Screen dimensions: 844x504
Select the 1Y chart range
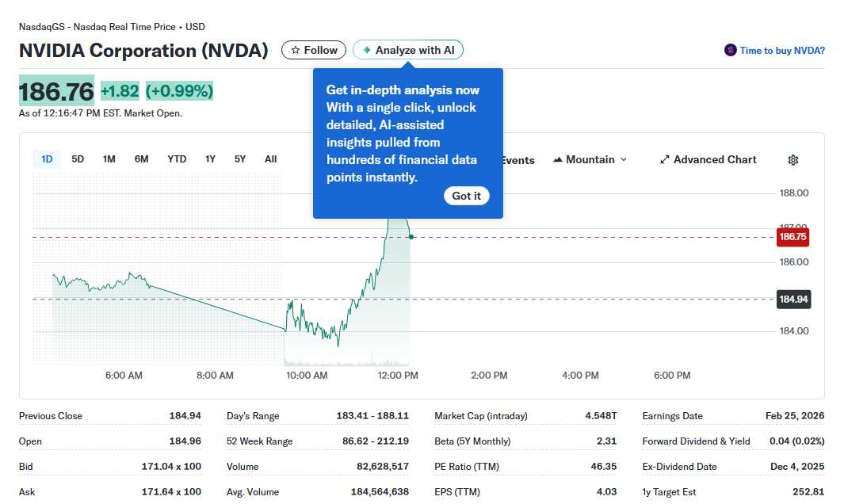(x=210, y=158)
